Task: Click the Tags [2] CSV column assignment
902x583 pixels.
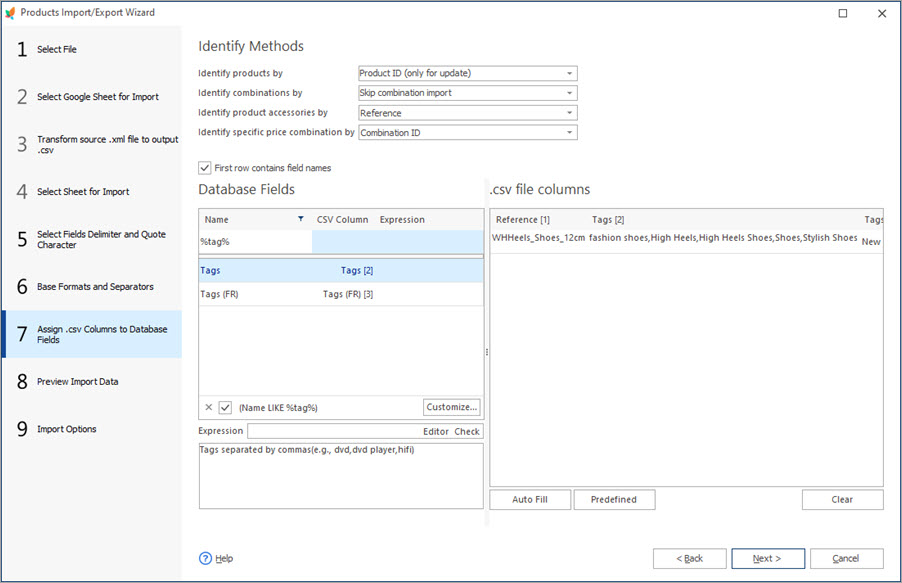Action: (x=357, y=270)
